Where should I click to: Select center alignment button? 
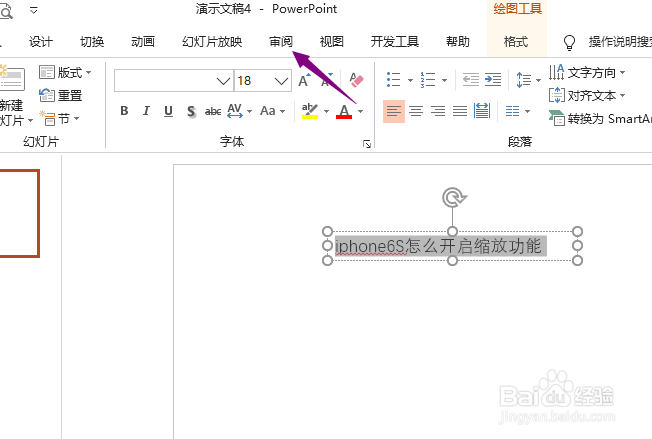[416, 111]
